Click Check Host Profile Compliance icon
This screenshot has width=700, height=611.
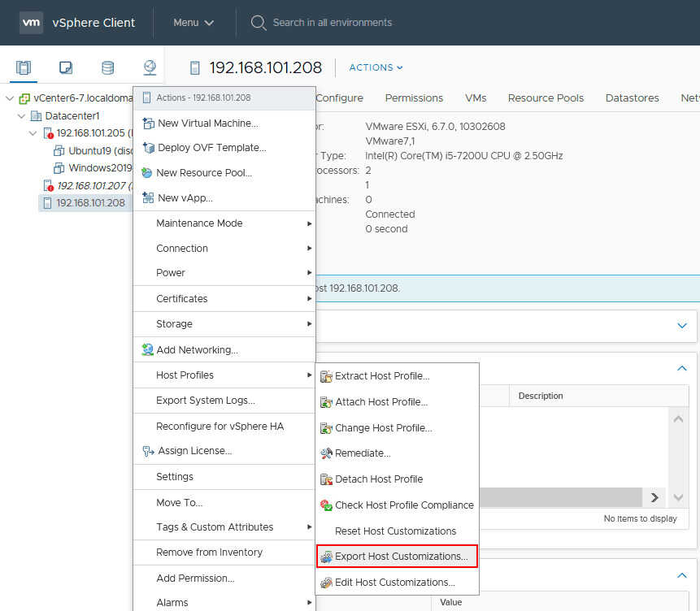pyautogui.click(x=326, y=505)
